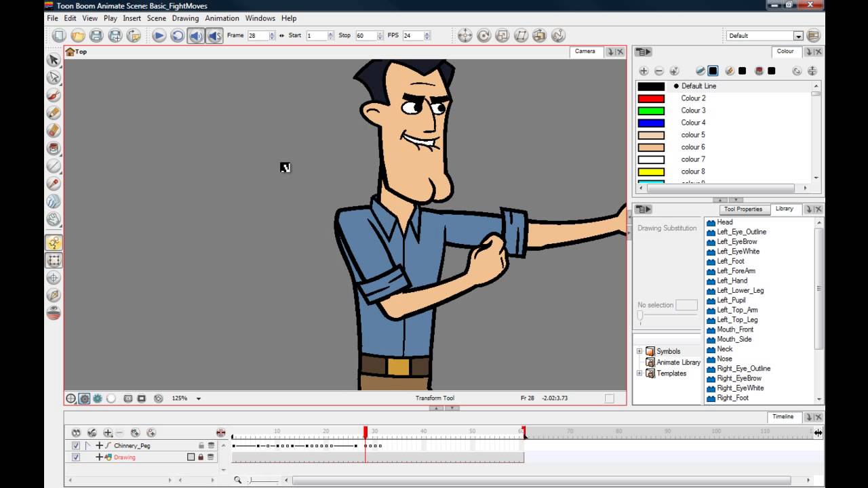
Task: Click the Drawing layer colour box
Action: 191,457
